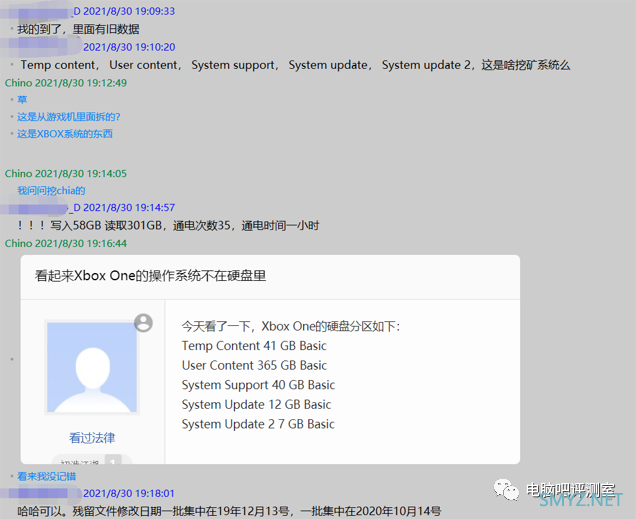Open the card title 看起来Xbox One的操作系统不在硬盘里
636x519 pixels.
click(x=150, y=276)
